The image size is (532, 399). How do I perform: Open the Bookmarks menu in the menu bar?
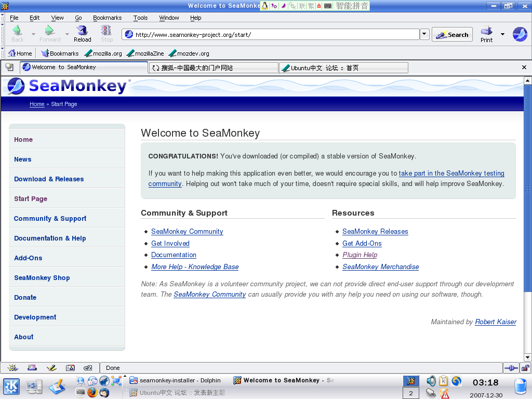107,18
